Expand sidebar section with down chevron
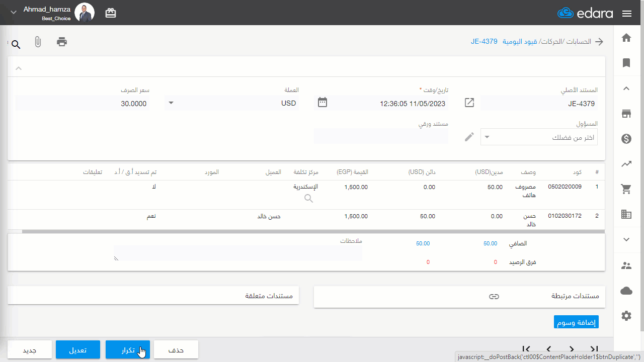 (626, 240)
